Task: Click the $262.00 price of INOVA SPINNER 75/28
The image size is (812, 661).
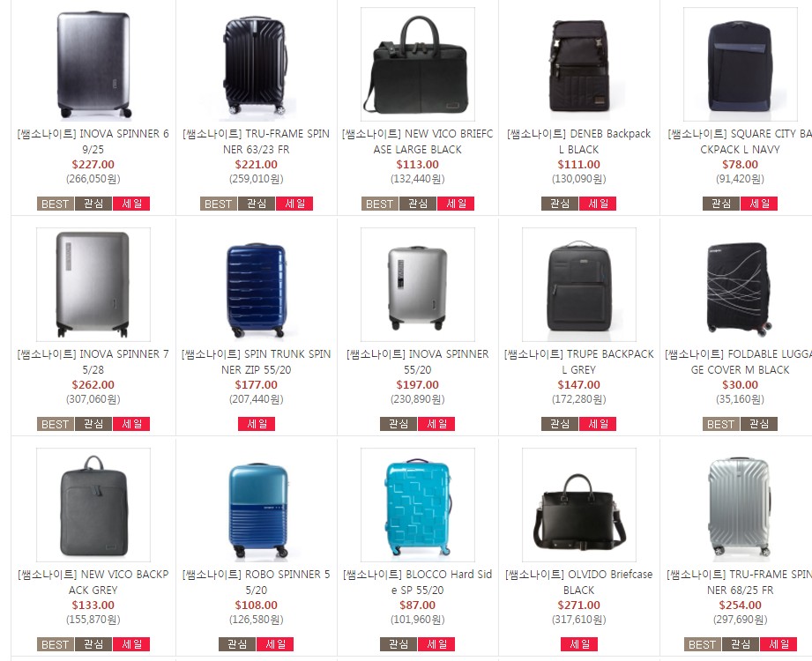Action: 93,384
